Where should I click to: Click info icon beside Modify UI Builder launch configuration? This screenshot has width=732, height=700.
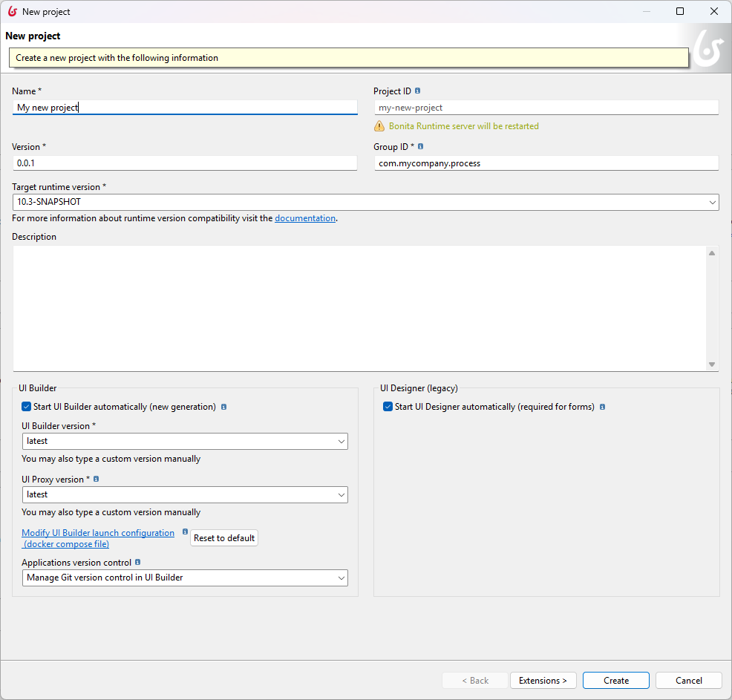point(185,532)
